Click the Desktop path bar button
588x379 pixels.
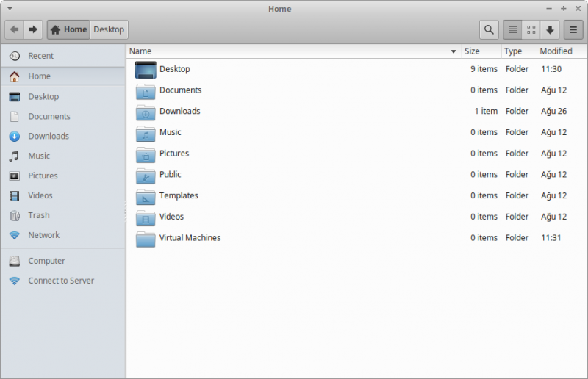[x=109, y=29]
